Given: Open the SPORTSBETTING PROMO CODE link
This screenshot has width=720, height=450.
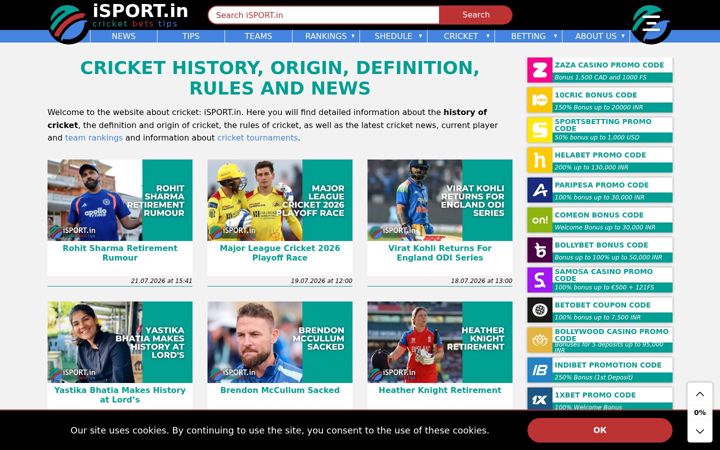Looking at the screenshot, I should click(x=603, y=125).
